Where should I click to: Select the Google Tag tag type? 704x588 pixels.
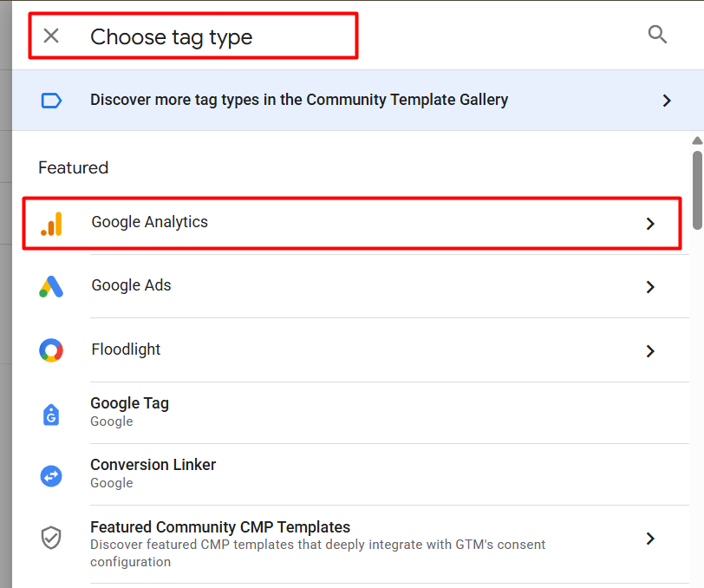pyautogui.click(x=130, y=404)
